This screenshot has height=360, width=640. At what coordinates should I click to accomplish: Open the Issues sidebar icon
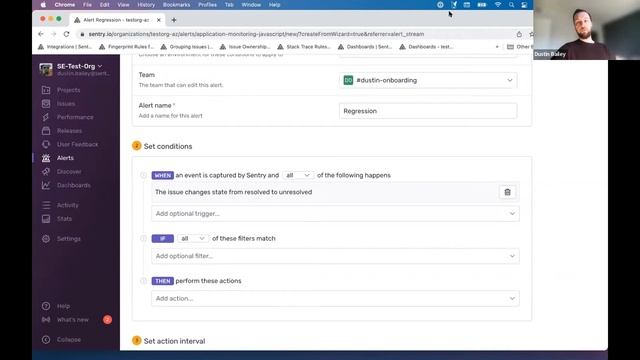46,104
